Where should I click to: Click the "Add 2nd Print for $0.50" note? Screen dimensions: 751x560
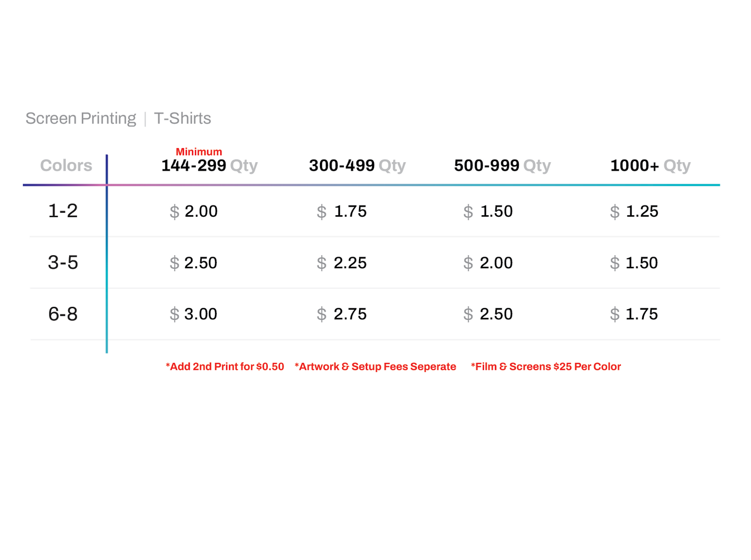[225, 367]
